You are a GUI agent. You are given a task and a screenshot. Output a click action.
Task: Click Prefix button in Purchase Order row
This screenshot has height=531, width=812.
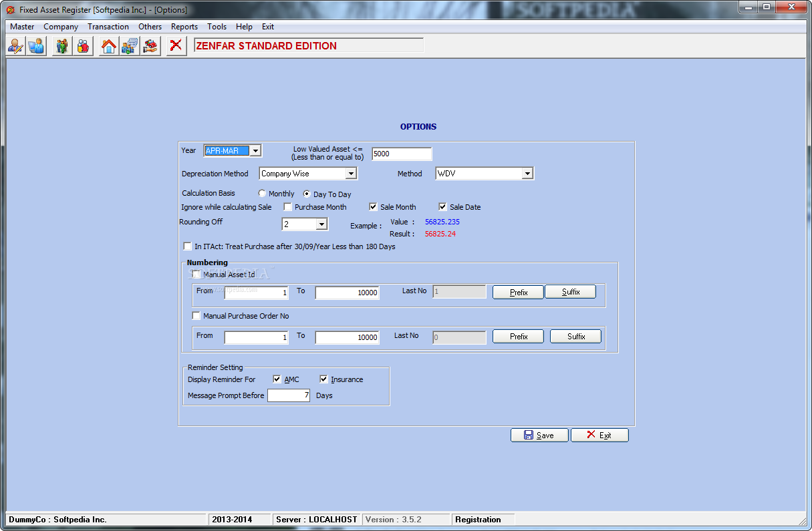click(519, 337)
